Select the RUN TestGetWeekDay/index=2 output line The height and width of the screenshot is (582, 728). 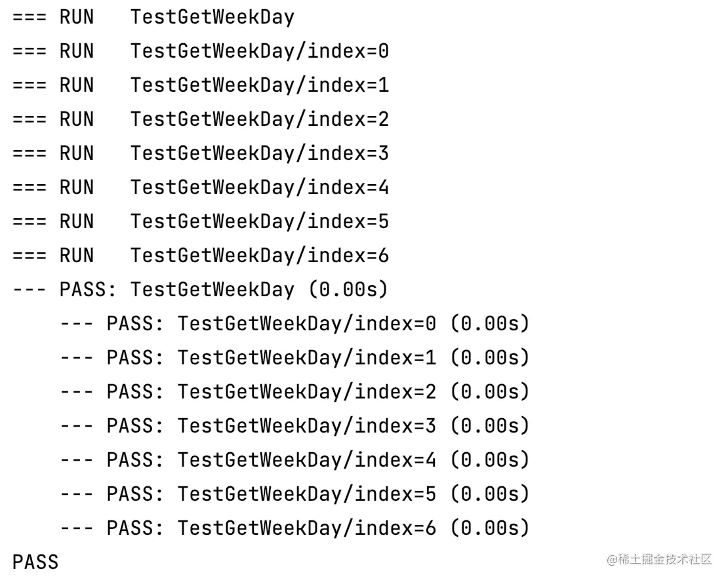tap(259, 119)
